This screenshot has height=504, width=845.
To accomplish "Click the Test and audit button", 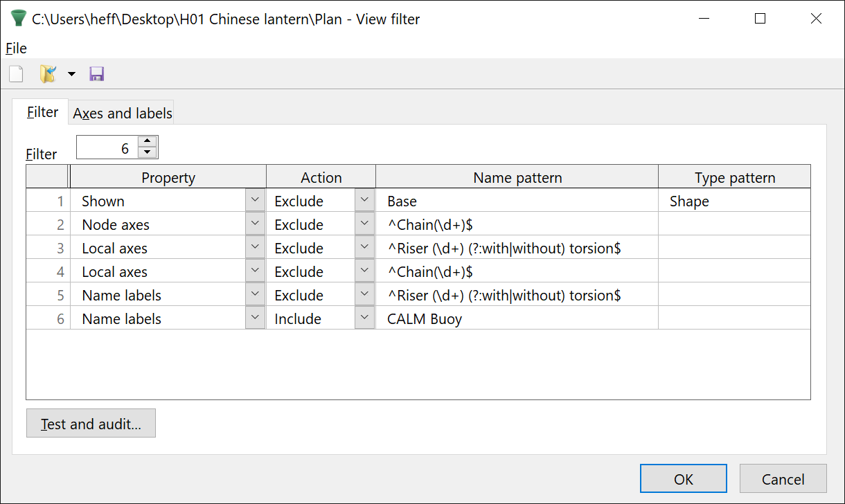I will click(x=91, y=424).
